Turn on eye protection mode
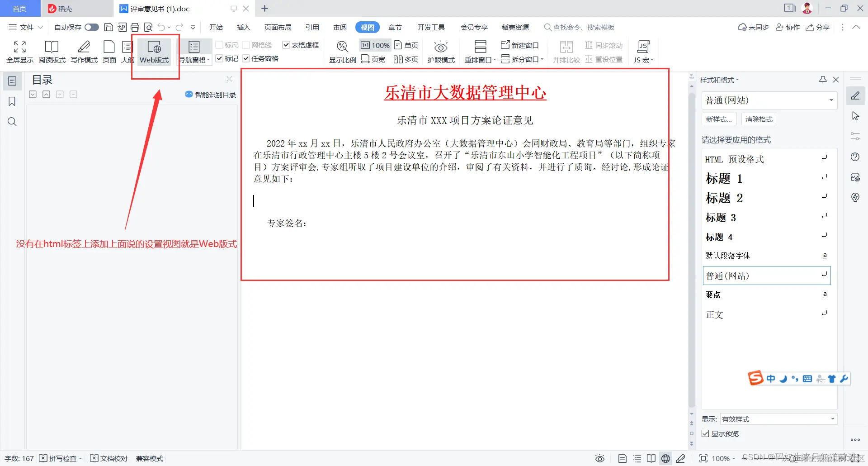 click(x=441, y=52)
